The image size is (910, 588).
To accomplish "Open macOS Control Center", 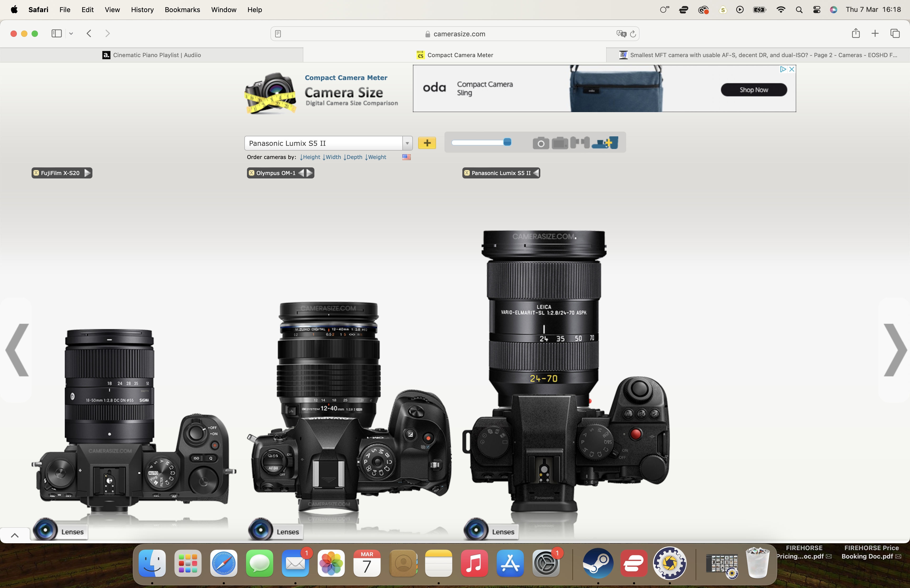I will [x=817, y=9].
